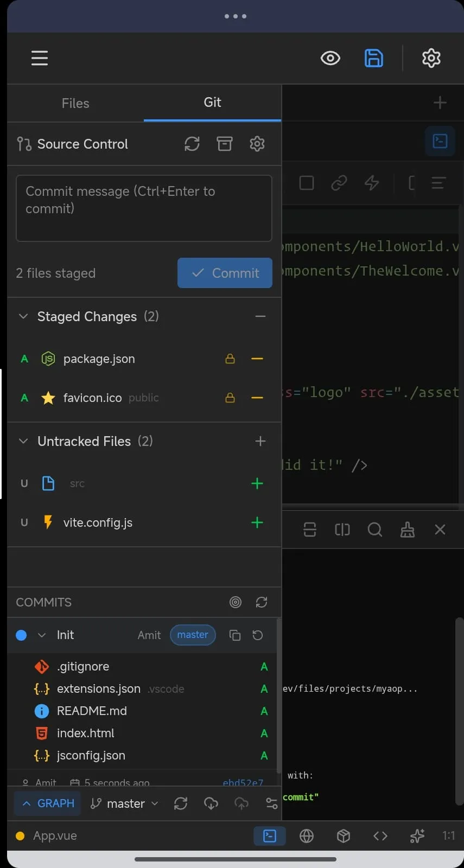Click cursor position 1:1 indicator
The image size is (464, 868).
coord(448,836)
